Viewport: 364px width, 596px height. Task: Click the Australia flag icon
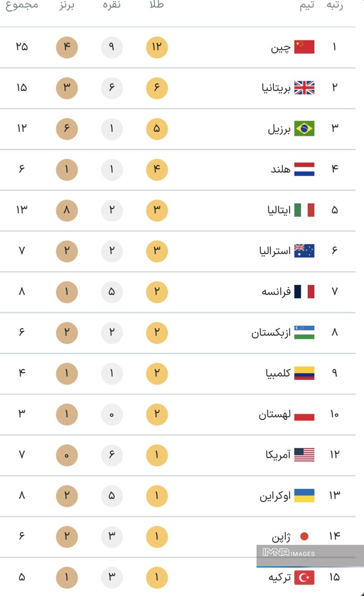[304, 251]
